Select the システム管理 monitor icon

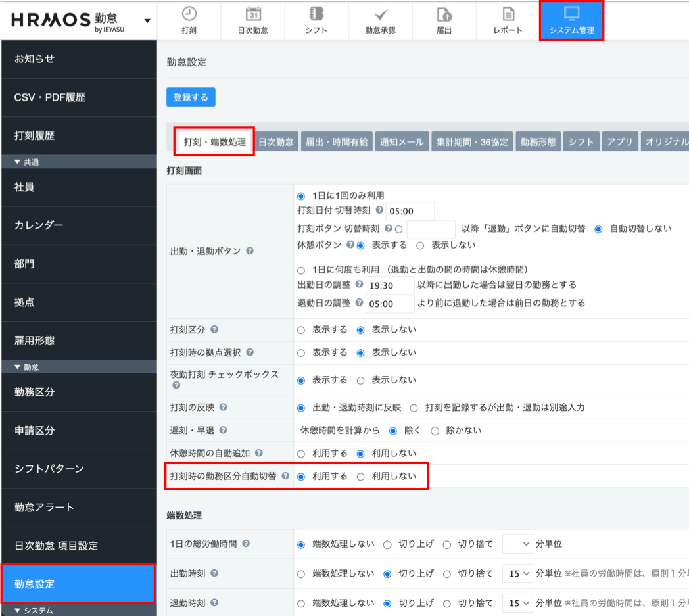tap(571, 14)
